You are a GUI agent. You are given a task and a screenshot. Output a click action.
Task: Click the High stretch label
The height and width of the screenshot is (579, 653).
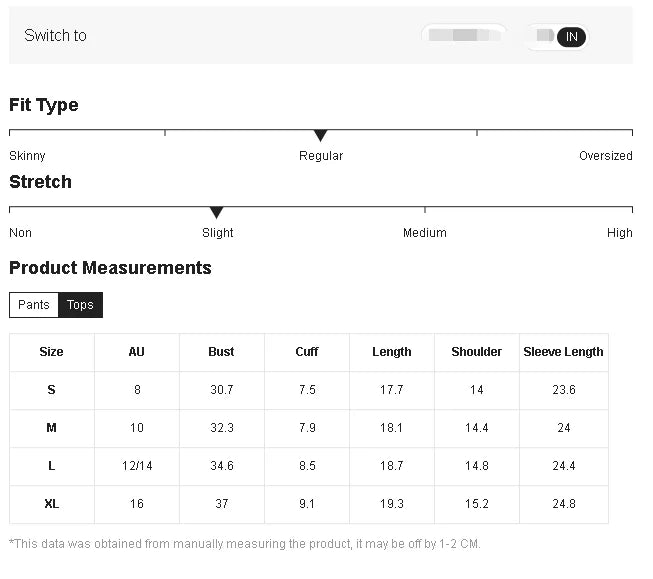pyautogui.click(x=619, y=233)
